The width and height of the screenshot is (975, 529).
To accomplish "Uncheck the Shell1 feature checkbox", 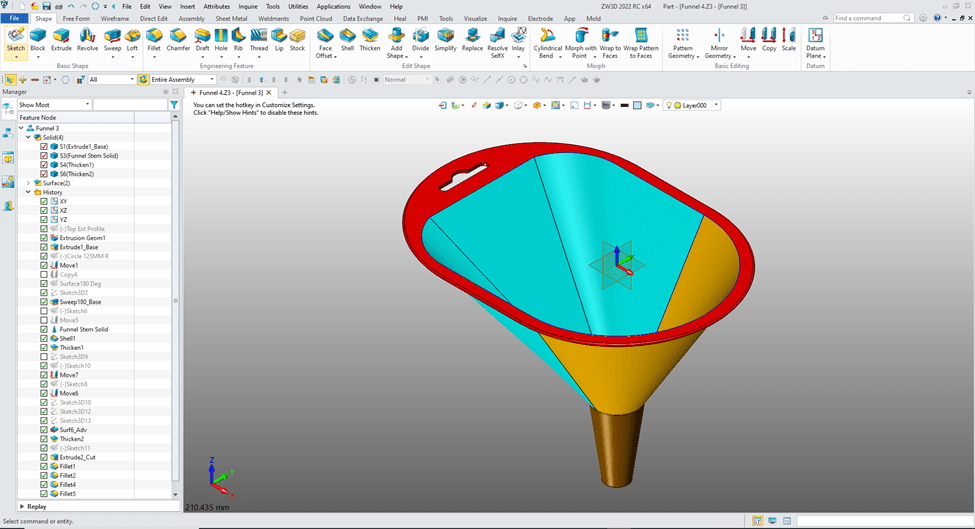I will [x=44, y=338].
